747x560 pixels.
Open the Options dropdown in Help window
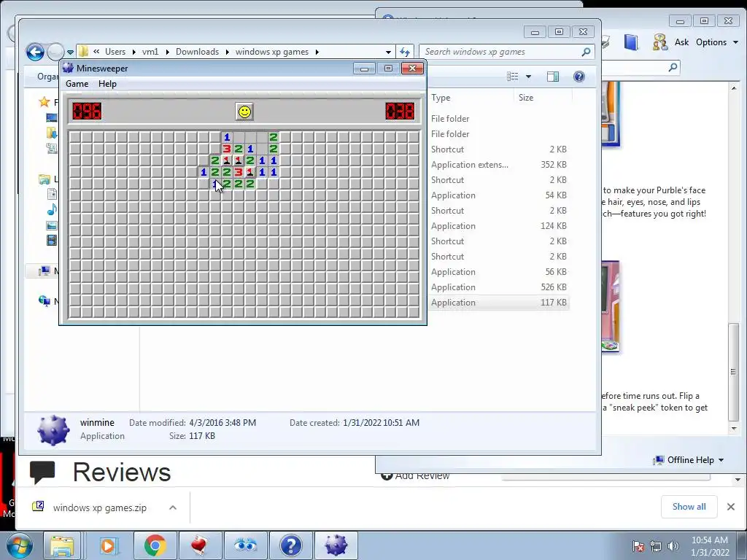[717, 42]
